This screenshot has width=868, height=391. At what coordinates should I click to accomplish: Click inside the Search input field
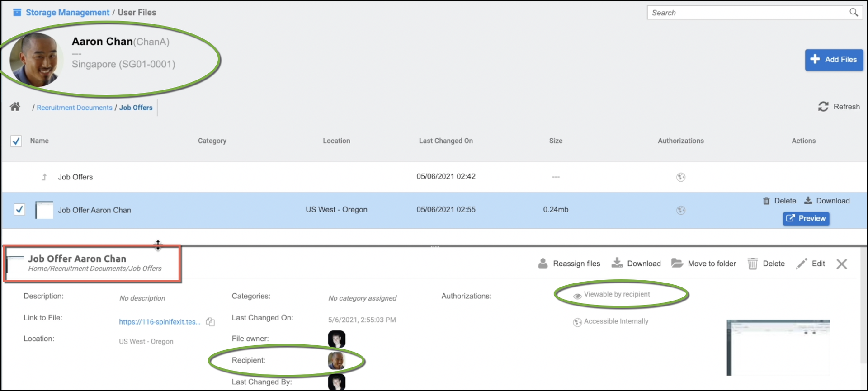746,13
